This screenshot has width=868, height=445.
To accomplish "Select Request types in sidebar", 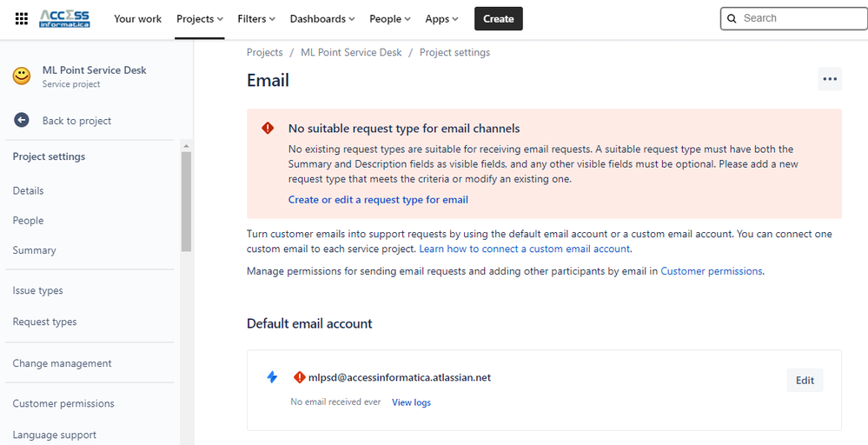I will 44,322.
